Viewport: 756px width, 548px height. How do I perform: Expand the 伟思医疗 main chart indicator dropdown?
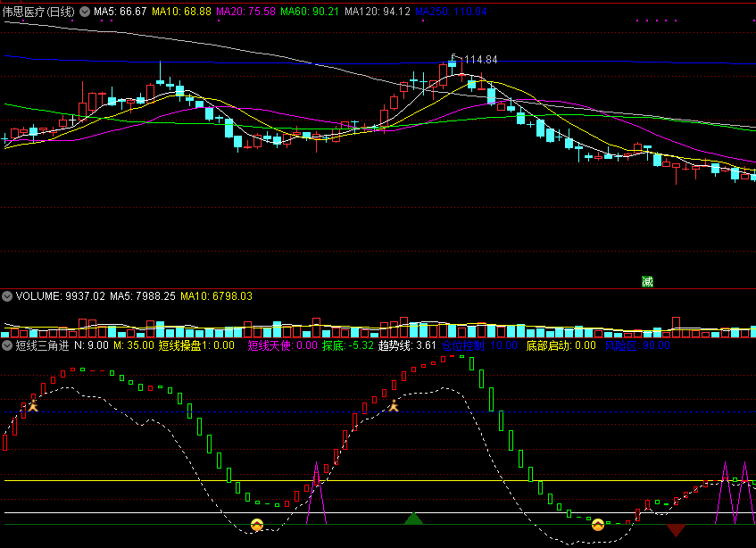tap(85, 12)
